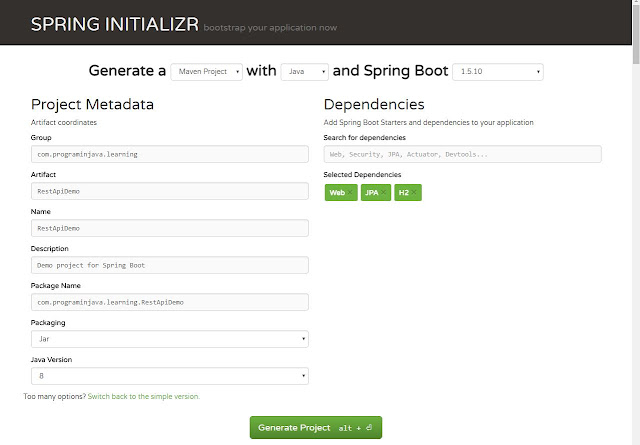
Task: Remove the H2 dependency using its X
Action: (x=416, y=192)
